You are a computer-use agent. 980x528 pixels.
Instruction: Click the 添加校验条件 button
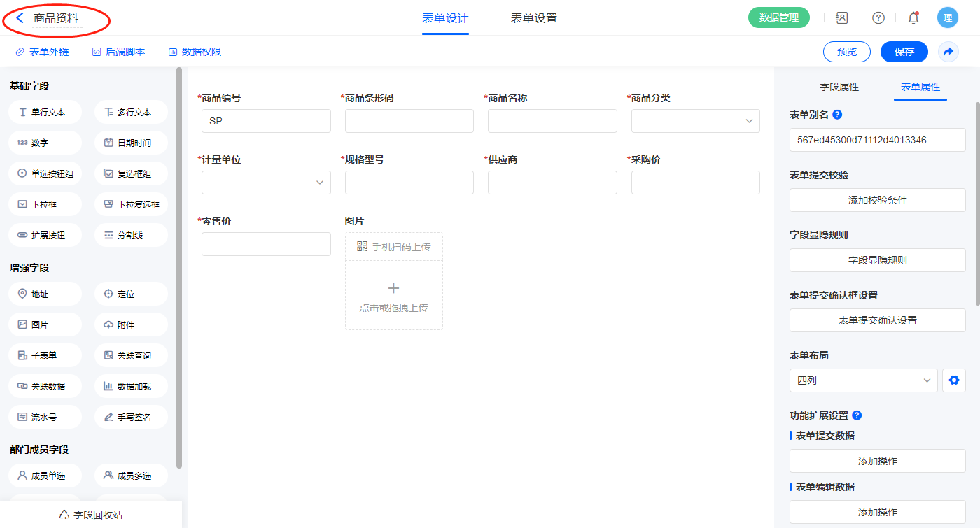coord(877,200)
